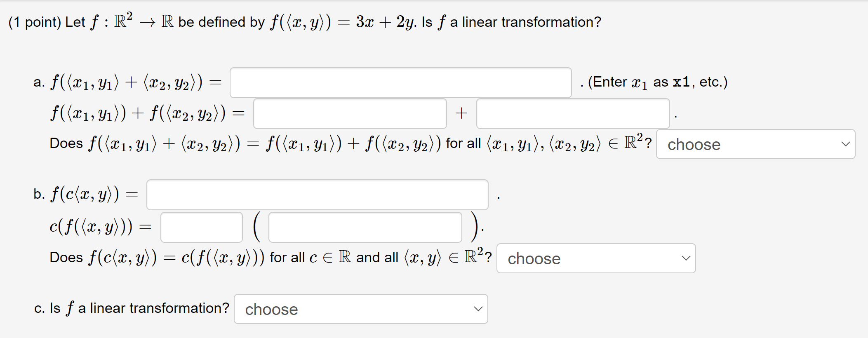Select the choose field after "Is f a linear transformation?"
This screenshot has height=338, width=868.
coord(360,309)
